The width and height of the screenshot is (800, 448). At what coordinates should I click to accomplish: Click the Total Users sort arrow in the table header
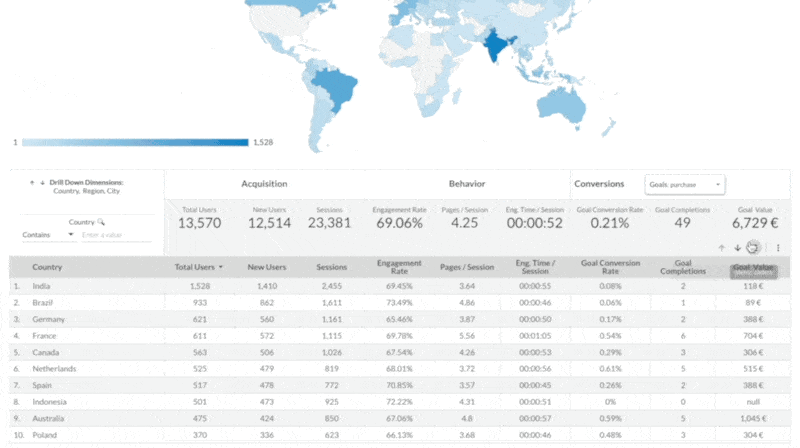tap(221, 267)
